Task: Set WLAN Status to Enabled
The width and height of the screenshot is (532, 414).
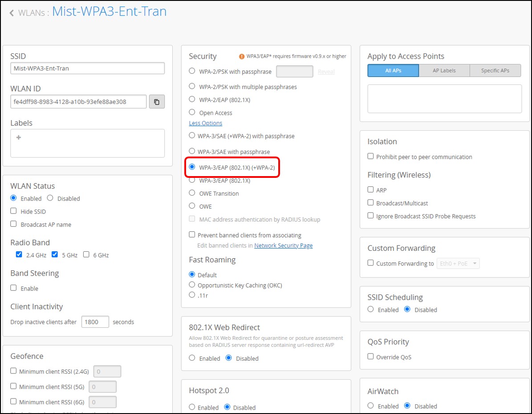Action: 13,198
